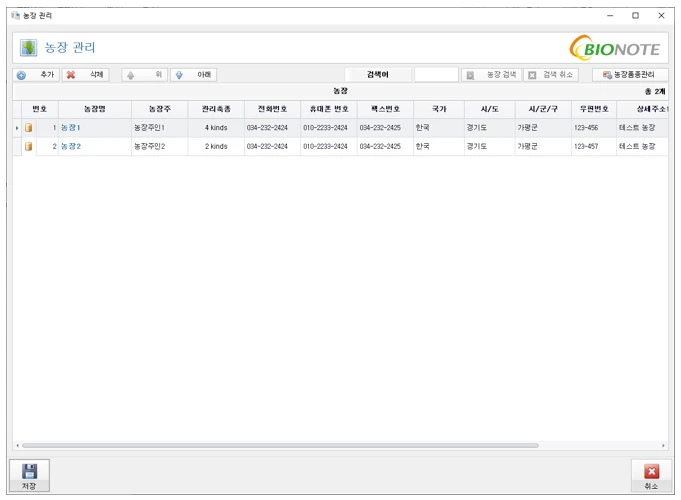The image size is (681, 500).
Task: Select the row 1 indicator arrow
Action: 17,128
